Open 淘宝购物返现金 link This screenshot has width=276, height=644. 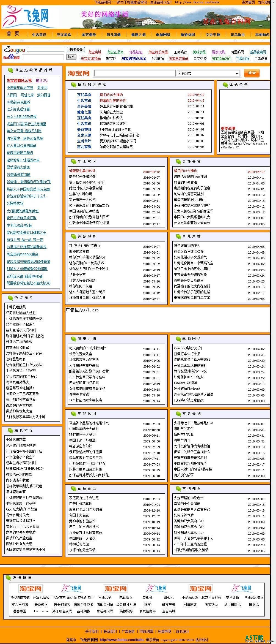click(134, 59)
